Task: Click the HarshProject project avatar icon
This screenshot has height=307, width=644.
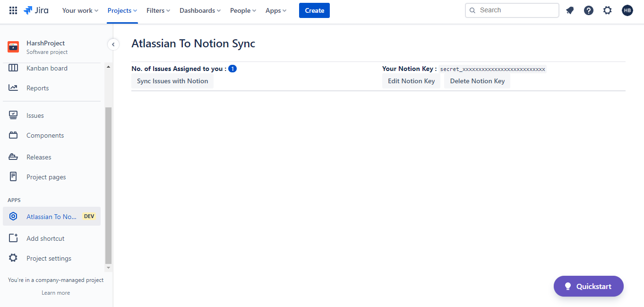Action: [x=13, y=47]
